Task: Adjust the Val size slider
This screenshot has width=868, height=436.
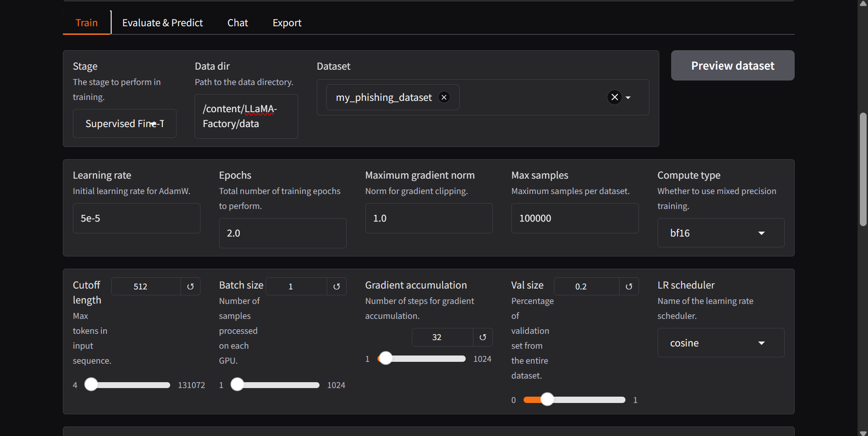Action: 574,400
